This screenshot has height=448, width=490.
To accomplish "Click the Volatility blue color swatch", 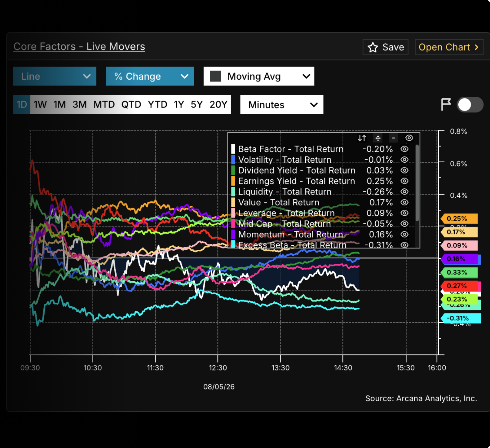I will point(233,160).
